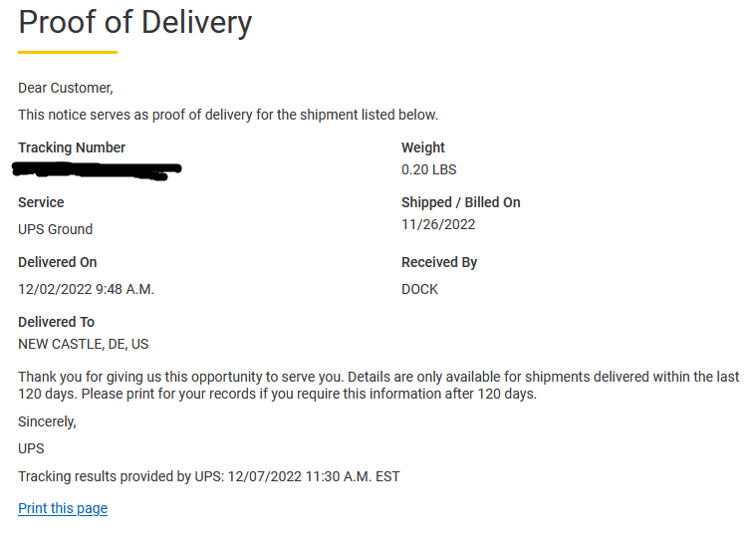Click the 'Print this page' link
Viewport: 756px width, 556px height.
(x=63, y=508)
